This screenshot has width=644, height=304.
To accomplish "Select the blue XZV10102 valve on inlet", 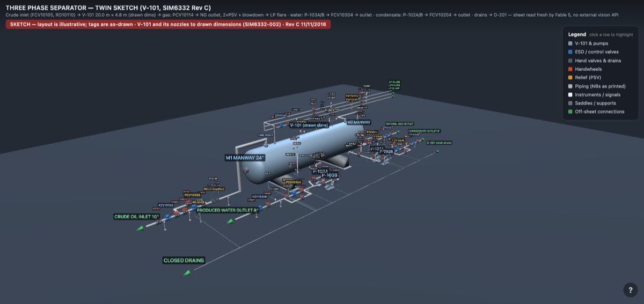I will (167, 218).
